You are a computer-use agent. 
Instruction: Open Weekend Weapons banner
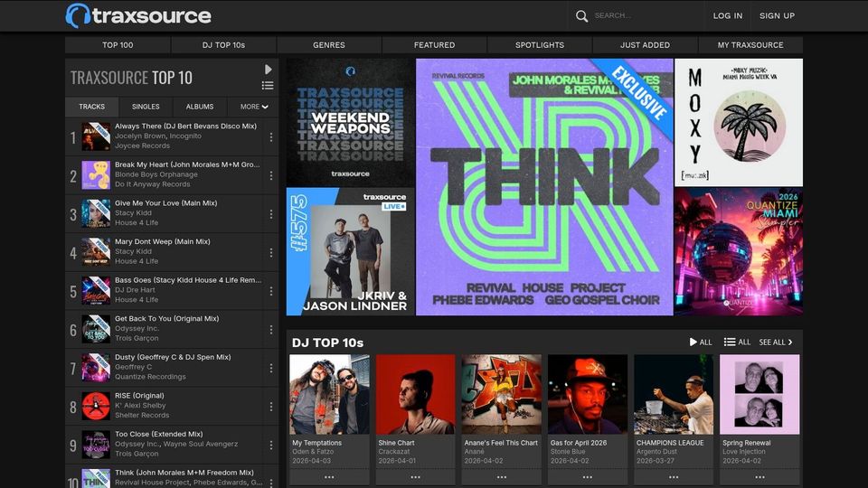tap(350, 122)
